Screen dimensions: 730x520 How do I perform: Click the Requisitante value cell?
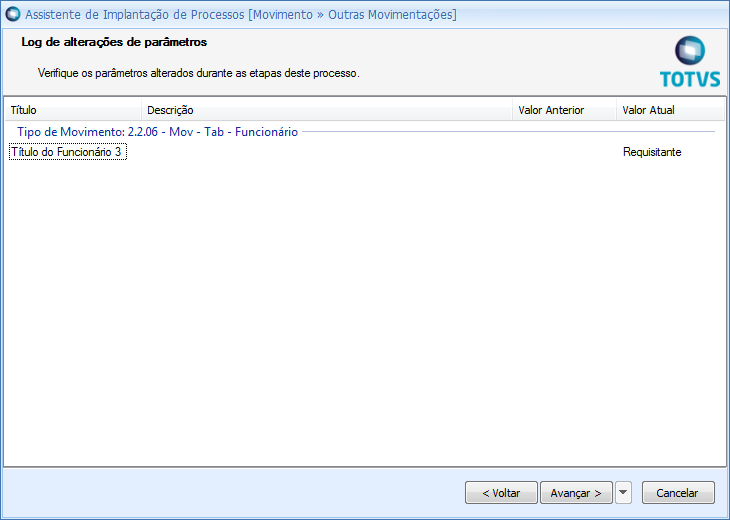652,152
